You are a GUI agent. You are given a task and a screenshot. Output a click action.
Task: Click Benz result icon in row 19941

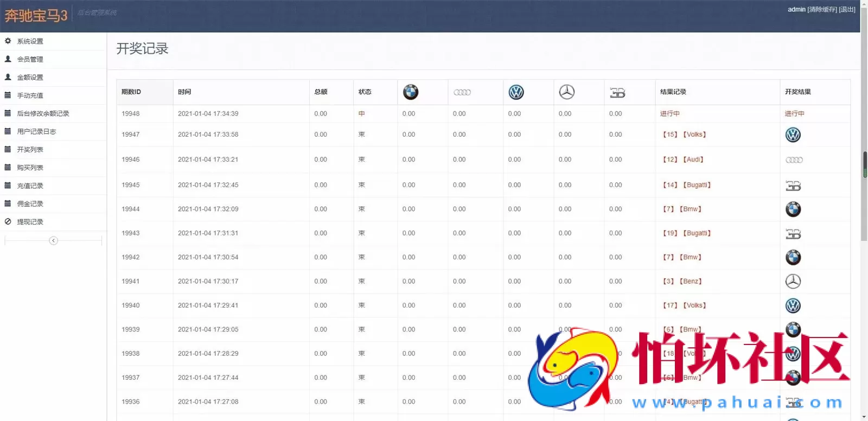pos(793,282)
